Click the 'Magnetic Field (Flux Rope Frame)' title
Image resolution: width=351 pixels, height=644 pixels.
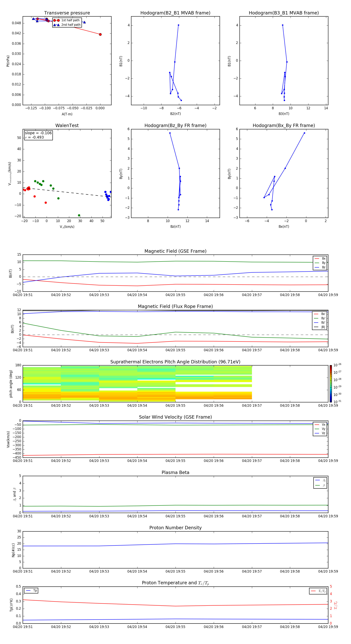click(x=175, y=307)
